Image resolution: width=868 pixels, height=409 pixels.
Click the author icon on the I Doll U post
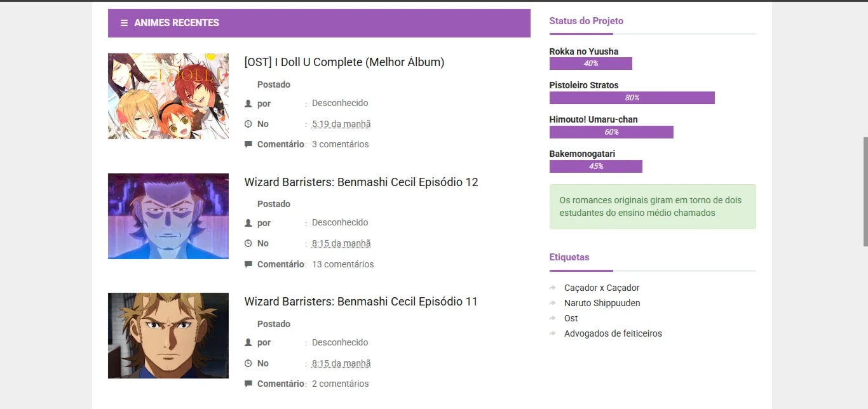click(x=248, y=103)
